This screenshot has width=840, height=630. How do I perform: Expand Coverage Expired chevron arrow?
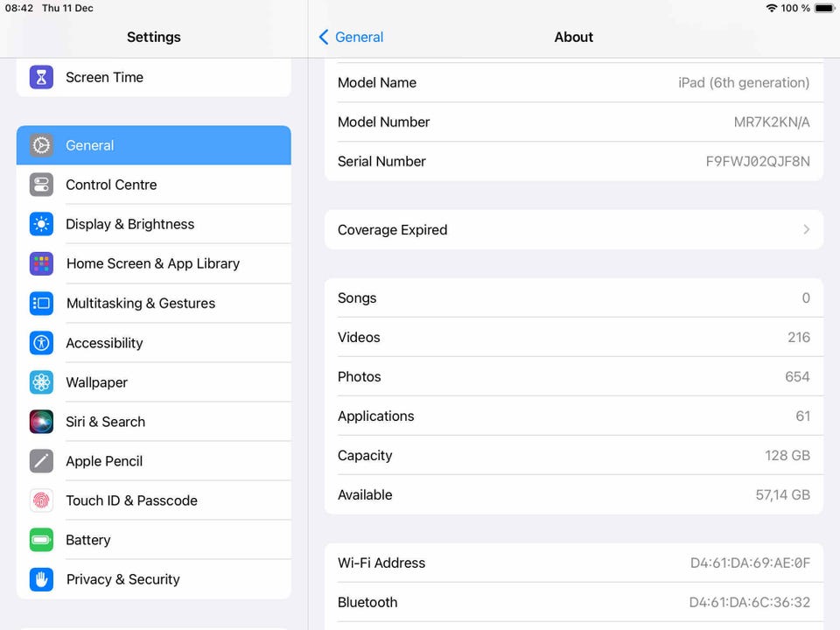click(x=806, y=229)
